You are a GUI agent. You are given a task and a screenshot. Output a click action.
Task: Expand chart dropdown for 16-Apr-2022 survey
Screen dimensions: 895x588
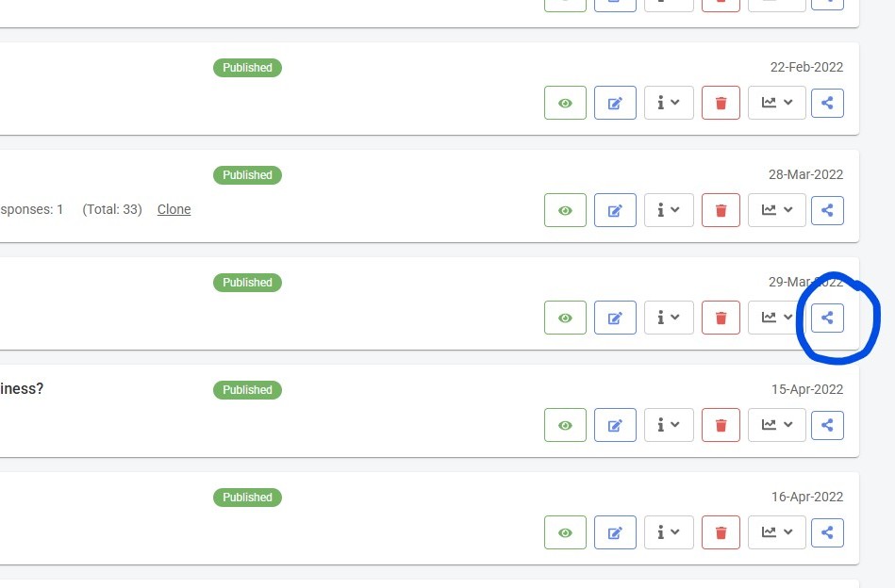(777, 532)
